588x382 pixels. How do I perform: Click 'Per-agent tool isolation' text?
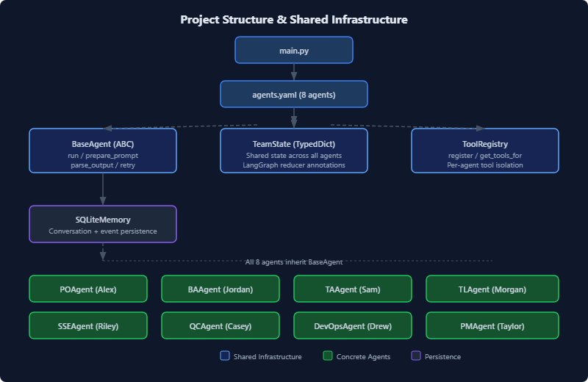point(485,165)
